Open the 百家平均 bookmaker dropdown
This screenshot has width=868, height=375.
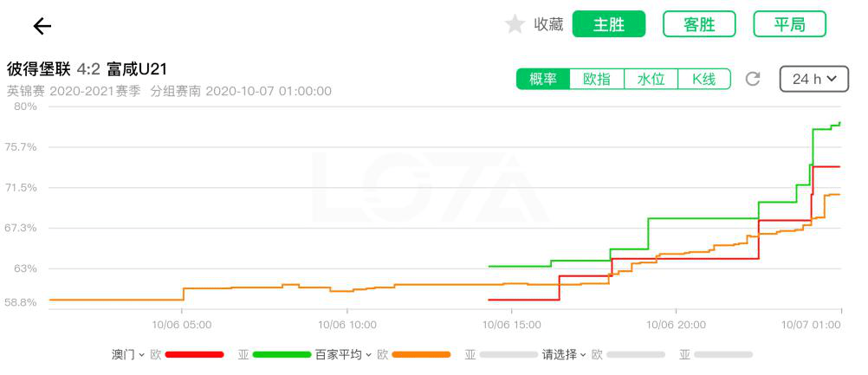(343, 354)
